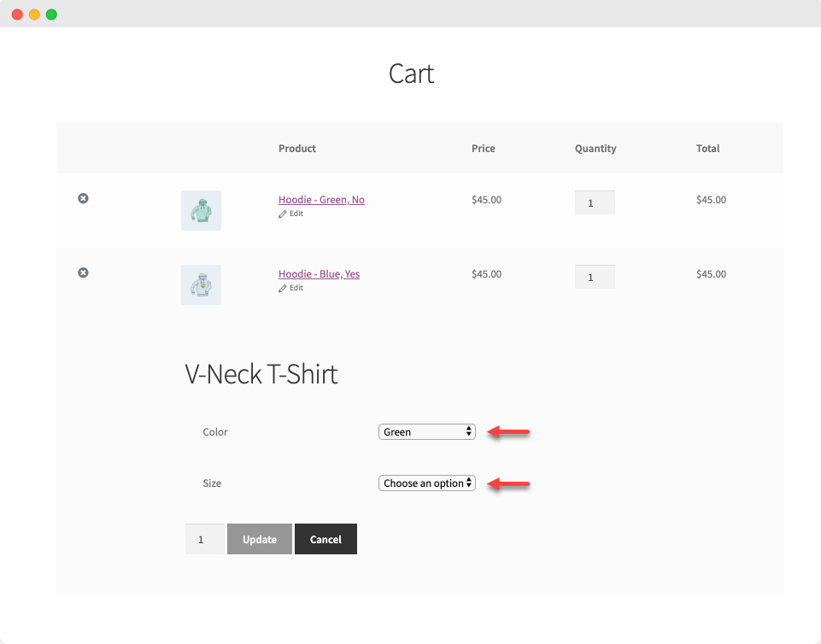821x644 pixels.
Task: Open the Color dropdown showing Green
Action: tap(426, 432)
